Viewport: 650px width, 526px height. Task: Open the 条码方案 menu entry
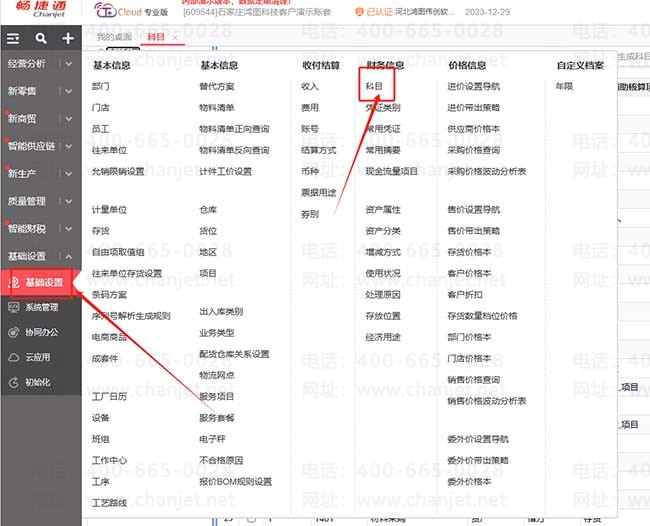point(109,295)
